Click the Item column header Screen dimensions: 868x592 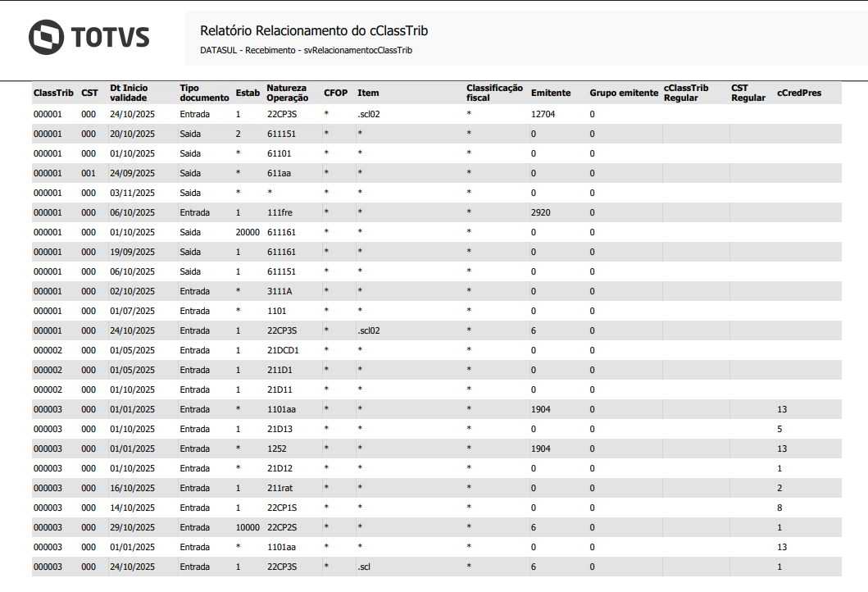[x=368, y=93]
